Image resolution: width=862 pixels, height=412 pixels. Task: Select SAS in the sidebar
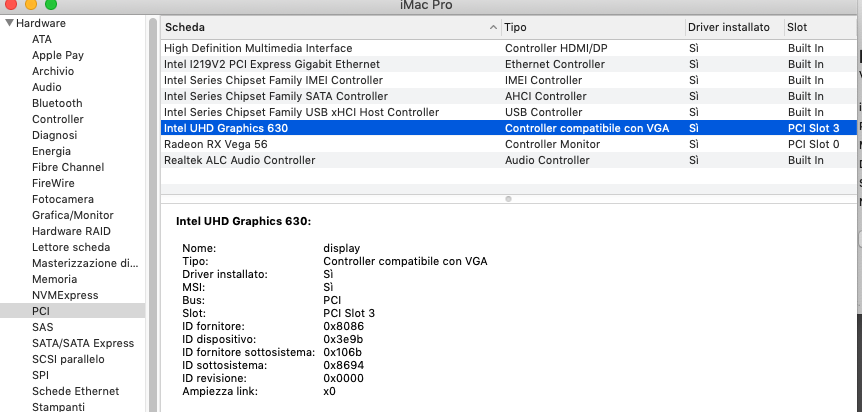tap(42, 326)
